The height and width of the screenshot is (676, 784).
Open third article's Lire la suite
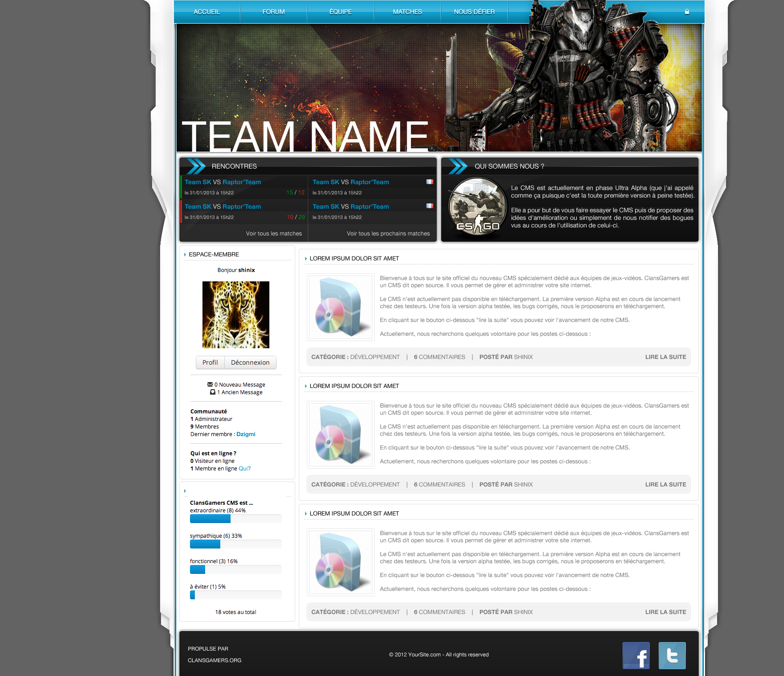(x=665, y=612)
